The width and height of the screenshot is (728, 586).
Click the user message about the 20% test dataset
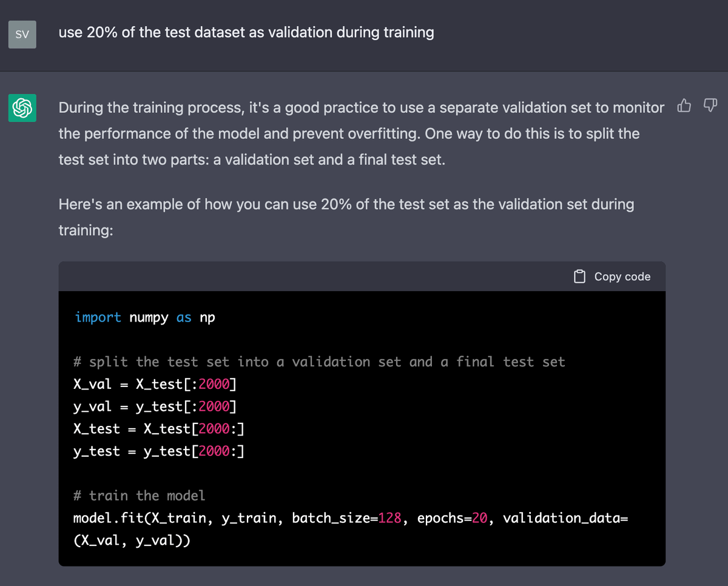click(x=246, y=32)
